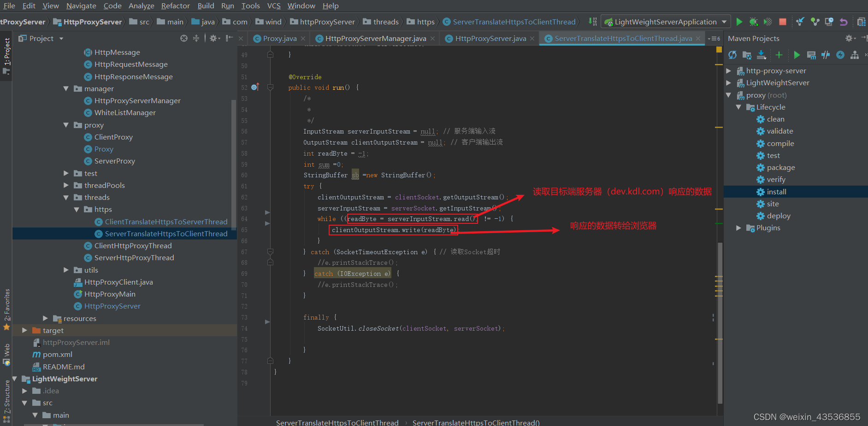Generate sources and update folders Maven icon
The image size is (868, 426).
click(747, 55)
